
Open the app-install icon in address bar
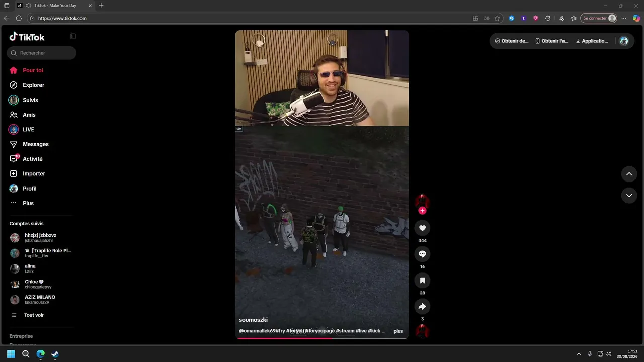tap(475, 18)
